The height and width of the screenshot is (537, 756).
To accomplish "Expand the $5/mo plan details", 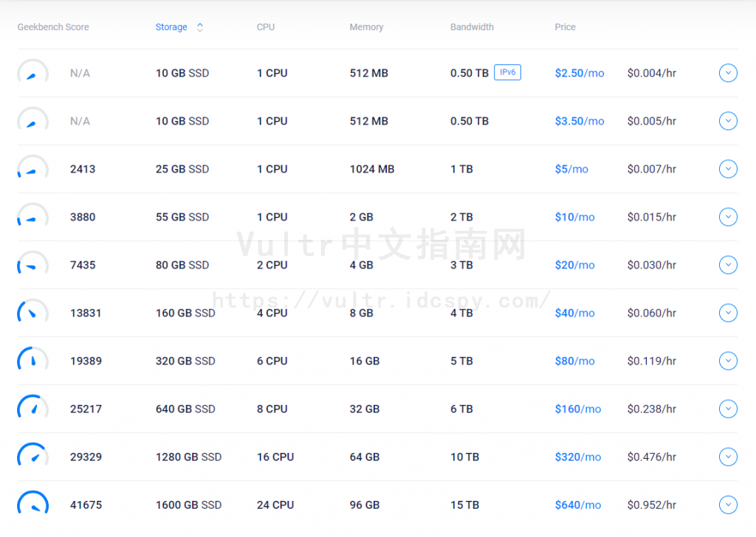I will 728,169.
